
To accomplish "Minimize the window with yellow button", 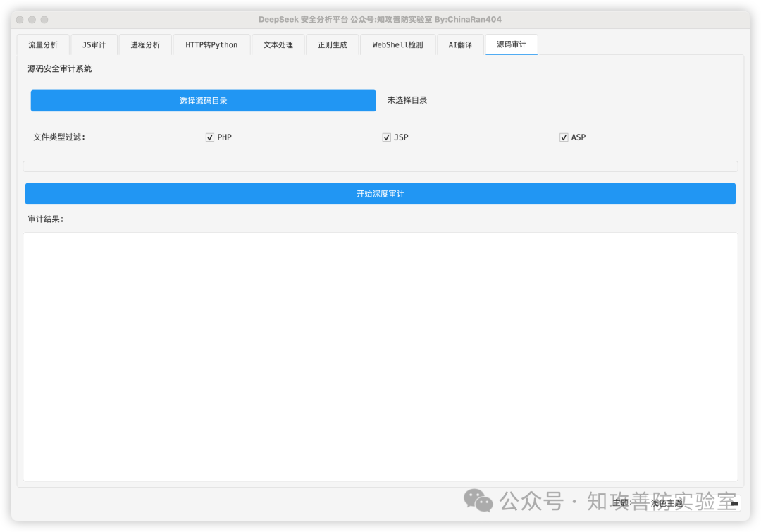I will 32,20.
